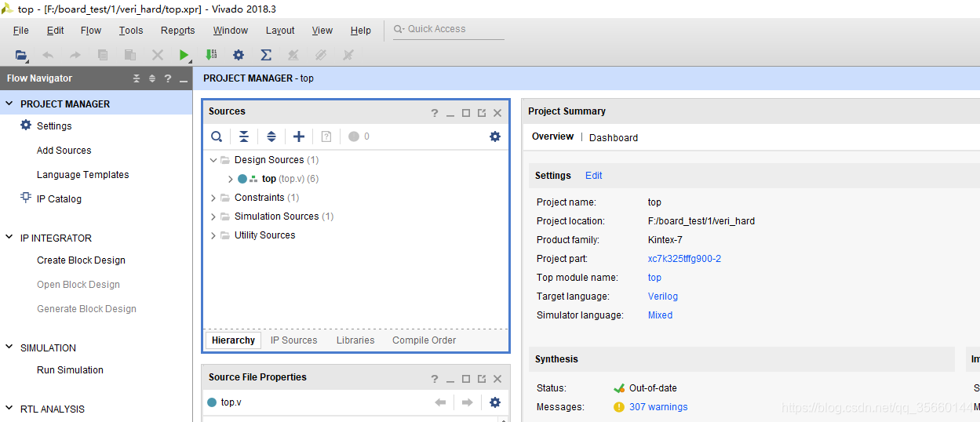The width and height of the screenshot is (980, 422).
Task: Collapse SIMULATION section
Action: point(9,347)
